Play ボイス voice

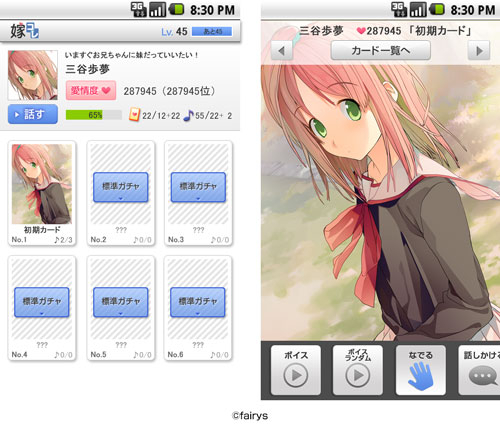296,370
